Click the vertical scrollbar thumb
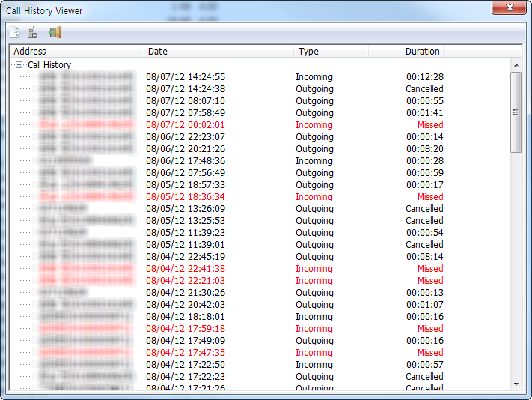Screen dimensions: 532x400 click(516, 112)
